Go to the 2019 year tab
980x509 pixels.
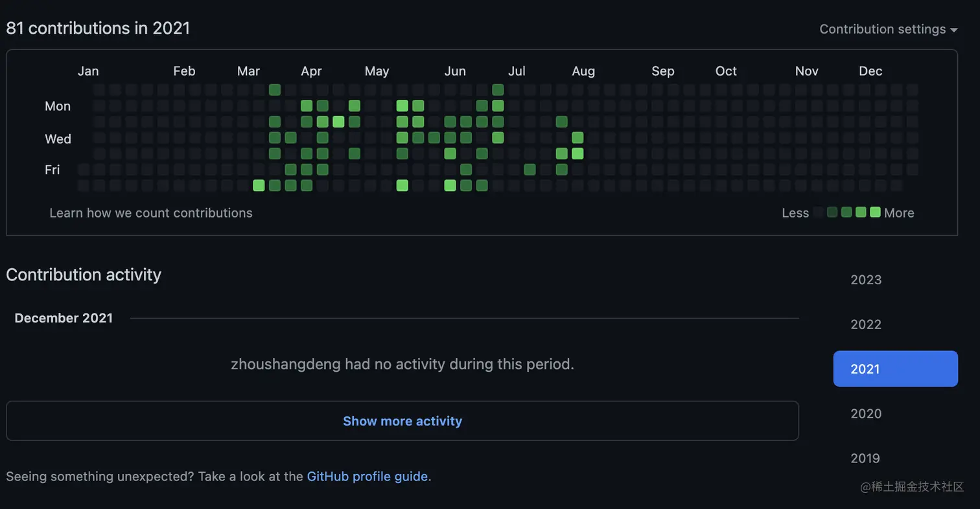click(865, 458)
